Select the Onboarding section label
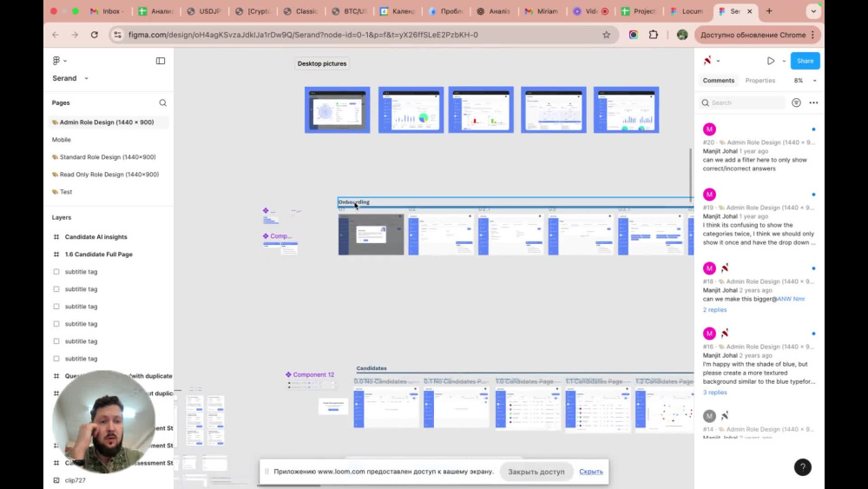Viewport: 868px width, 489px height. (354, 202)
